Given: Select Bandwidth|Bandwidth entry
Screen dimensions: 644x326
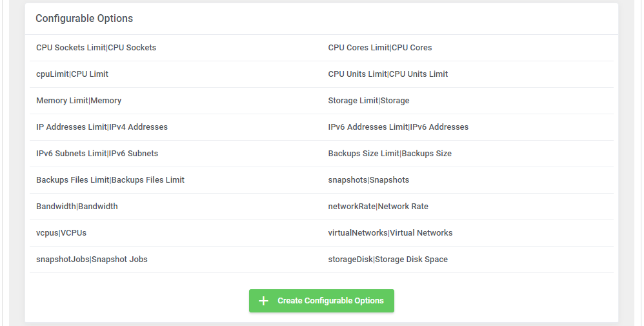Looking at the screenshot, I should pyautogui.click(x=77, y=207).
